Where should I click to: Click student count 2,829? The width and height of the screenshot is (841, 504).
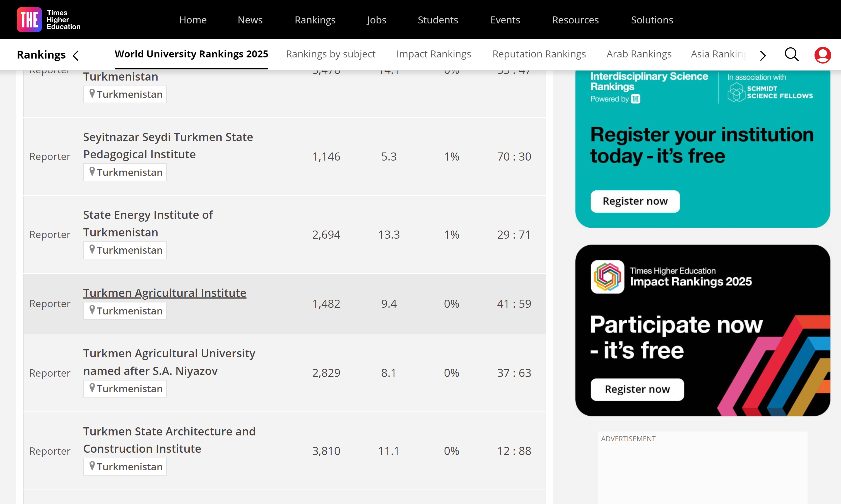pyautogui.click(x=326, y=373)
